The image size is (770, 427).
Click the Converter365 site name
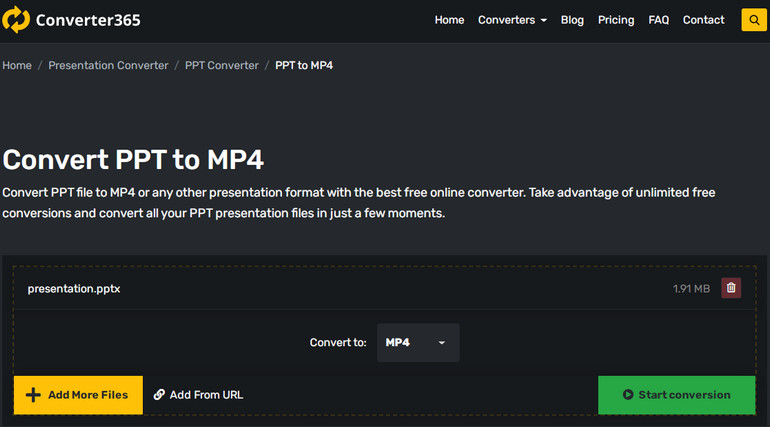88,20
